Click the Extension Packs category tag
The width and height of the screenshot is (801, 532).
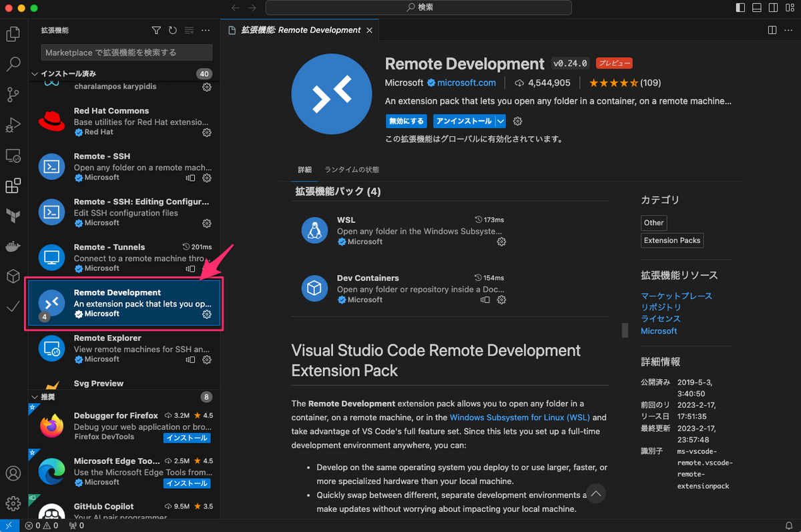point(672,240)
